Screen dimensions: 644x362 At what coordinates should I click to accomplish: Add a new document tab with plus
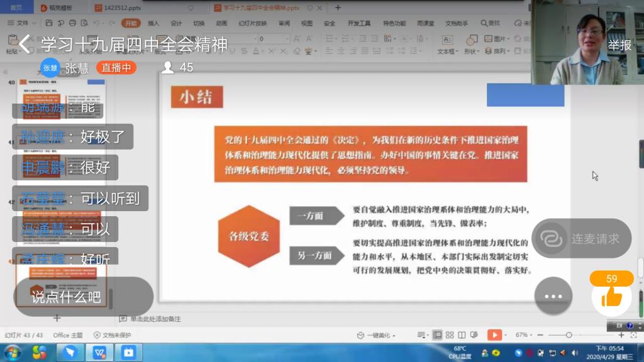point(338,8)
